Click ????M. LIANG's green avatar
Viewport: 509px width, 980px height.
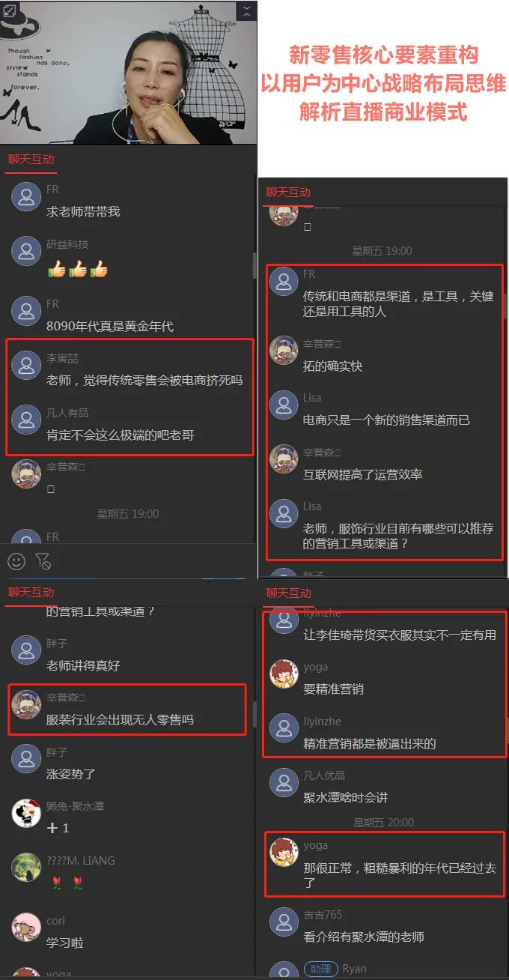[x=26, y=867]
